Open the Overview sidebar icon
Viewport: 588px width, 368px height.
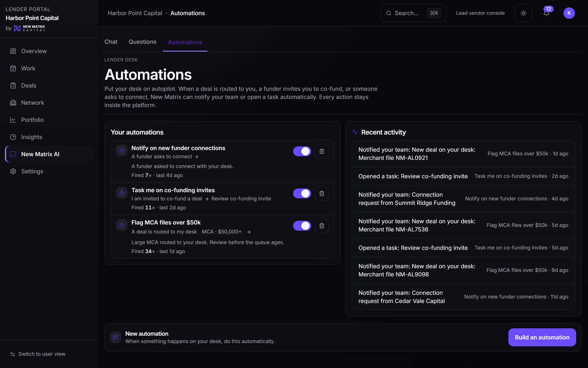pyautogui.click(x=13, y=51)
